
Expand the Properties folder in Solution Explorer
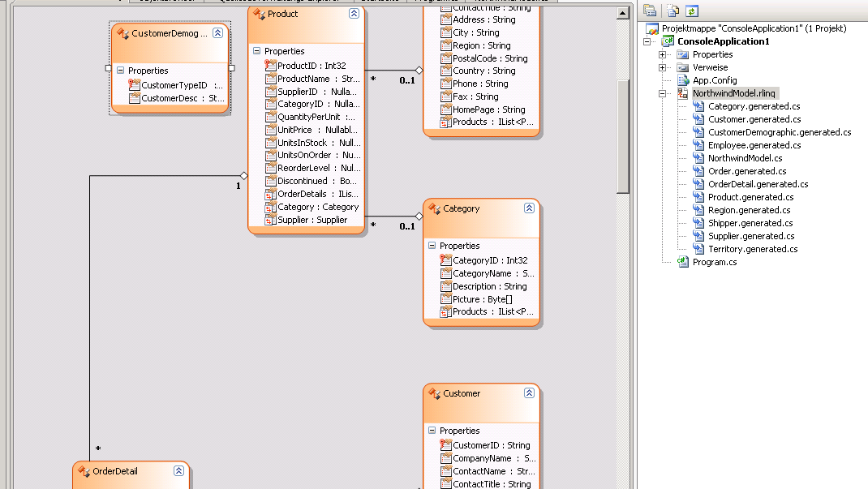point(662,54)
